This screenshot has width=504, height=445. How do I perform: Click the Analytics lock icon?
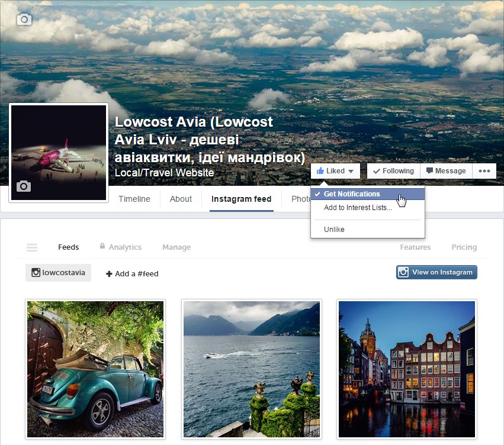[102, 246]
